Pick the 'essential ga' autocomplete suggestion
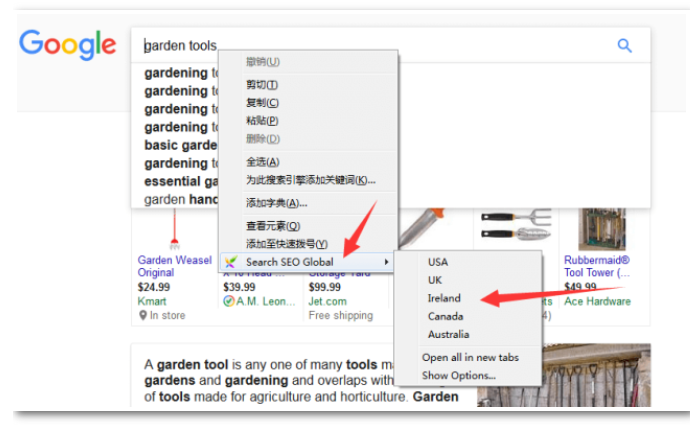 pos(181,181)
